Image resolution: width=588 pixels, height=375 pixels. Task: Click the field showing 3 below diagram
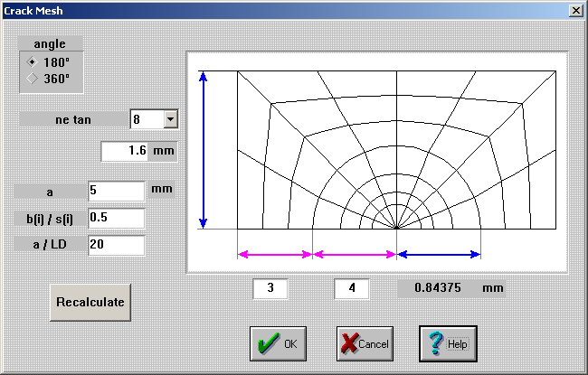270,288
